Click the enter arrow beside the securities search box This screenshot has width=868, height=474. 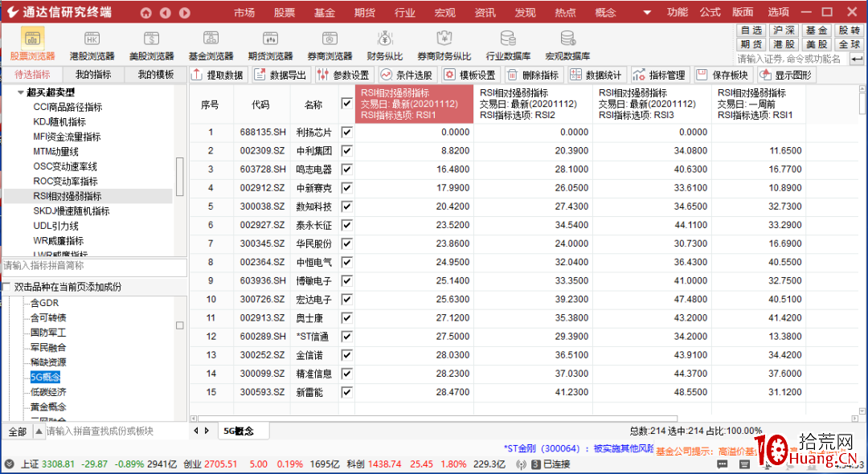857,59
